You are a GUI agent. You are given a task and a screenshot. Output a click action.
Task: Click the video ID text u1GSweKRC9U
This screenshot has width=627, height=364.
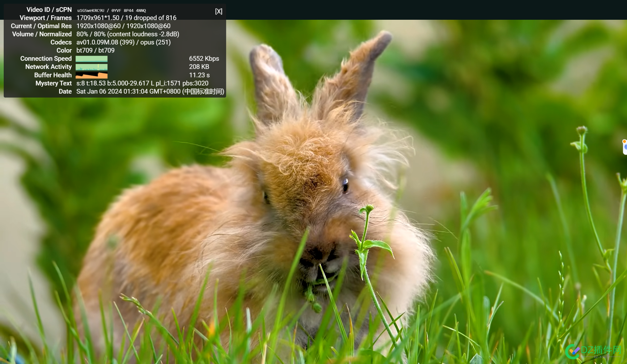[91, 10]
